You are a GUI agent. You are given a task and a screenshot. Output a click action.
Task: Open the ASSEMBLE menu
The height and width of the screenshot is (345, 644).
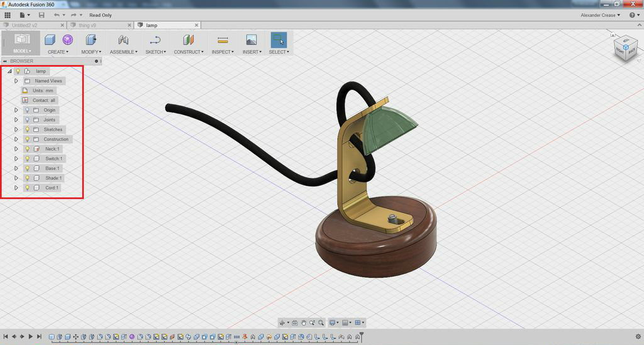123,52
